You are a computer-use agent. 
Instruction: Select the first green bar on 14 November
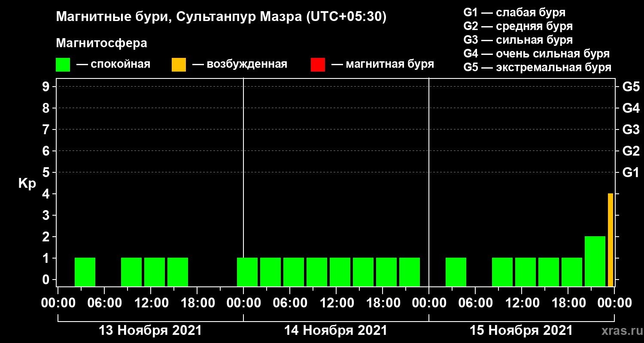click(x=247, y=272)
